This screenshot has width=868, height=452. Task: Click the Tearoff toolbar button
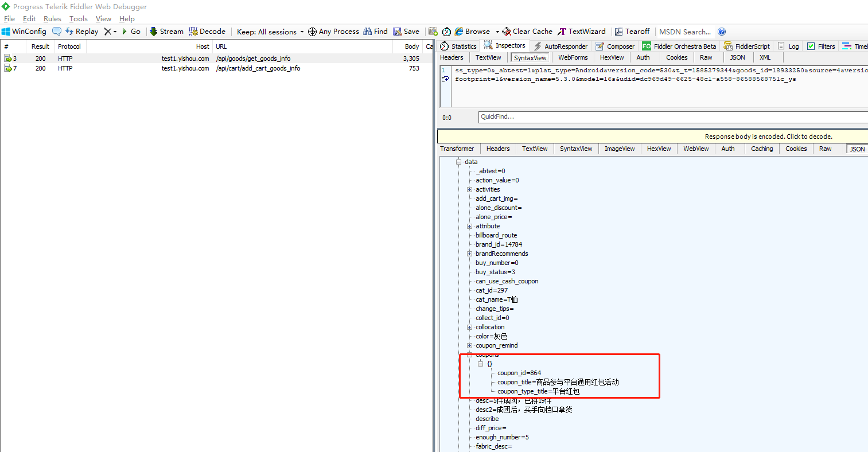tap(632, 32)
